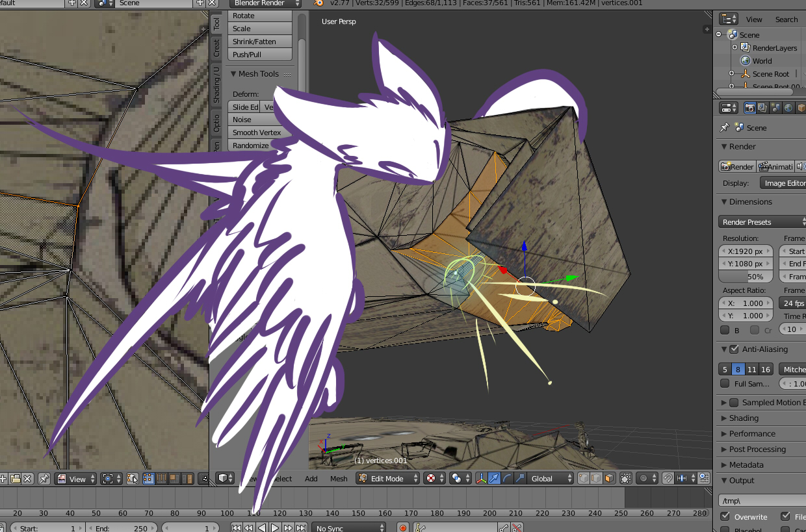Select World in the outliner

point(762,61)
